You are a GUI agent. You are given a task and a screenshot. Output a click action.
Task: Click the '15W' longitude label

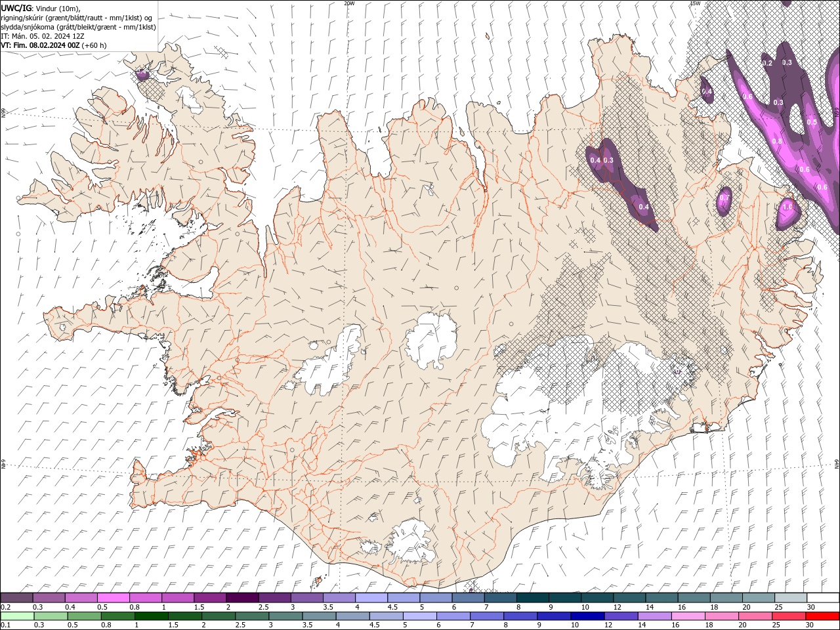695,3
